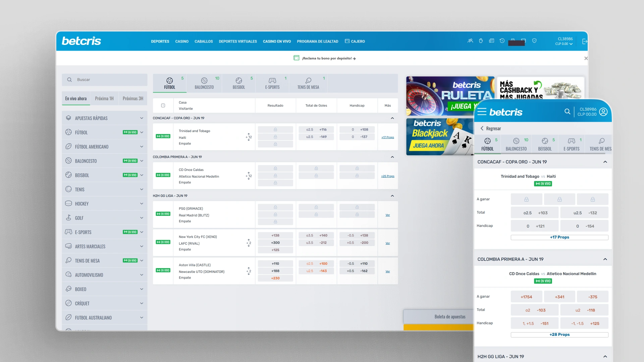The height and width of the screenshot is (362, 644).
Task: Select +138 result odds for New York City FC
Action: click(275, 235)
